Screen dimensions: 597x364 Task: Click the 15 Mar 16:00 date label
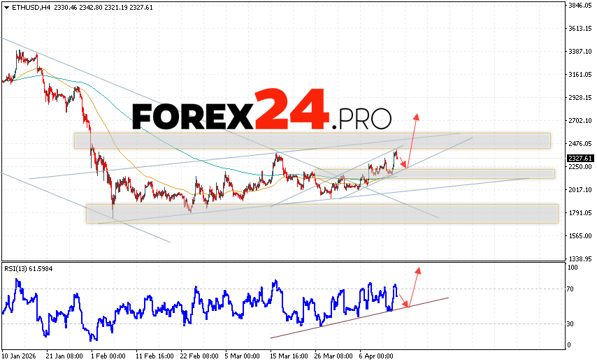[x=289, y=355]
